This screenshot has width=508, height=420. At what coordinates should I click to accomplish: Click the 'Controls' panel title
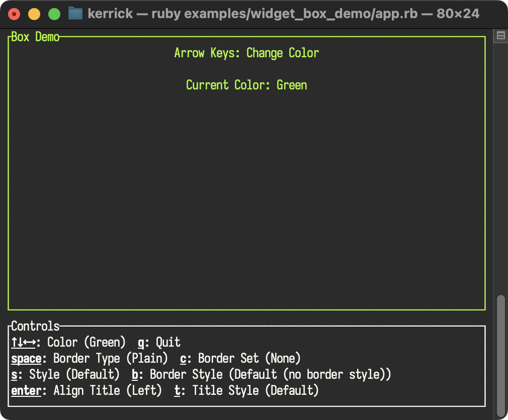35,326
